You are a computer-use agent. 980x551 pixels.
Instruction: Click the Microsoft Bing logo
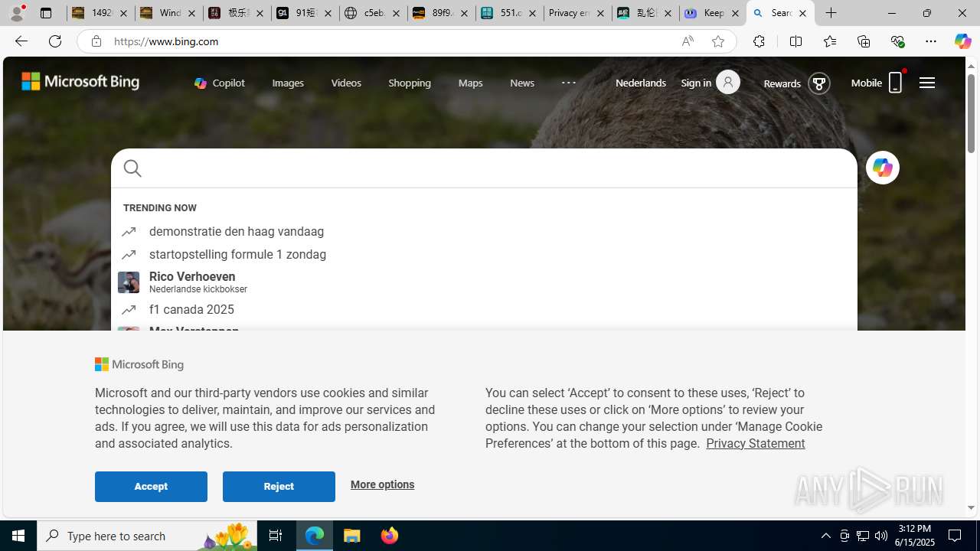point(80,81)
